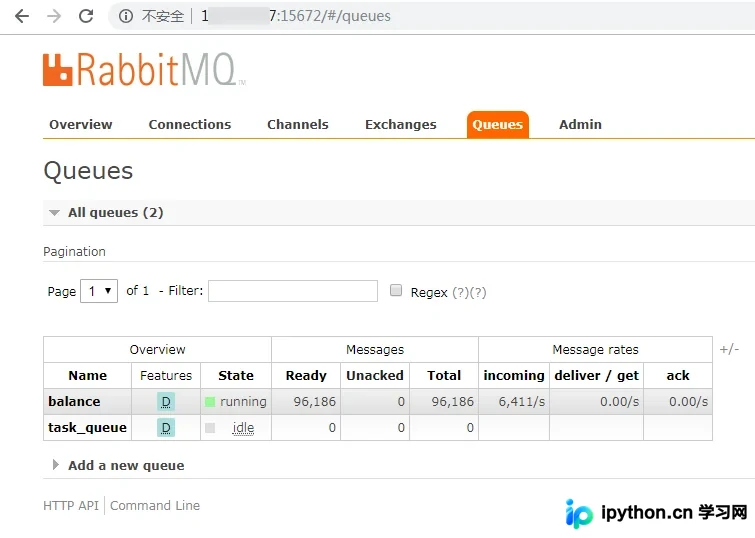Select the Queues tab

pyautogui.click(x=497, y=125)
